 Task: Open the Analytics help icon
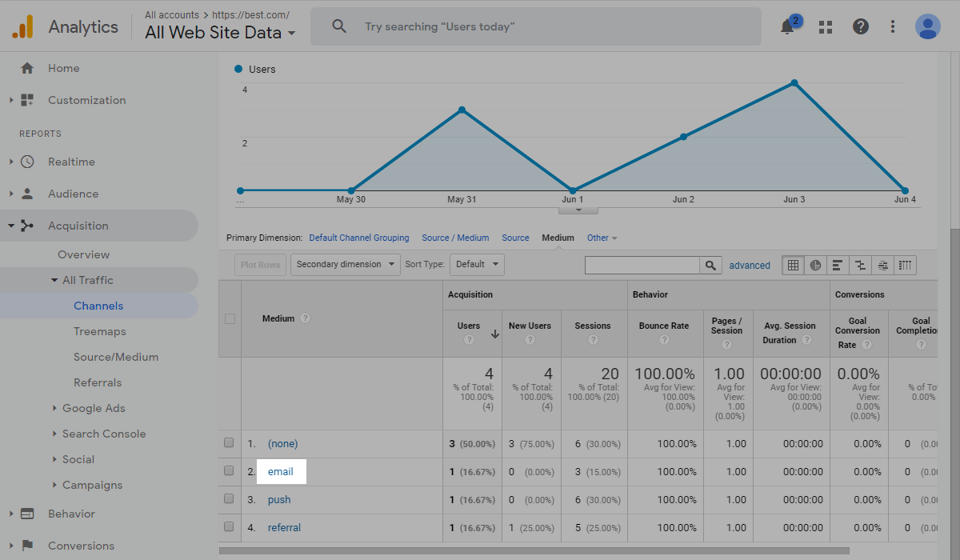click(860, 26)
